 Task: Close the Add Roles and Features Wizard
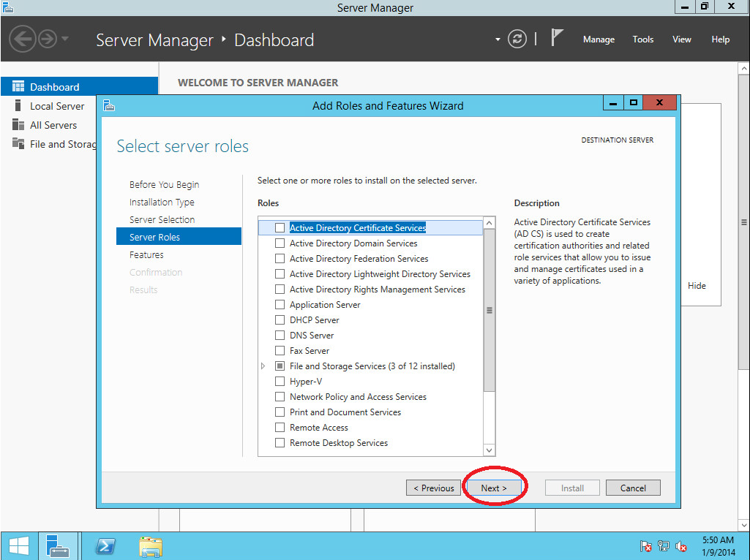[x=659, y=103]
